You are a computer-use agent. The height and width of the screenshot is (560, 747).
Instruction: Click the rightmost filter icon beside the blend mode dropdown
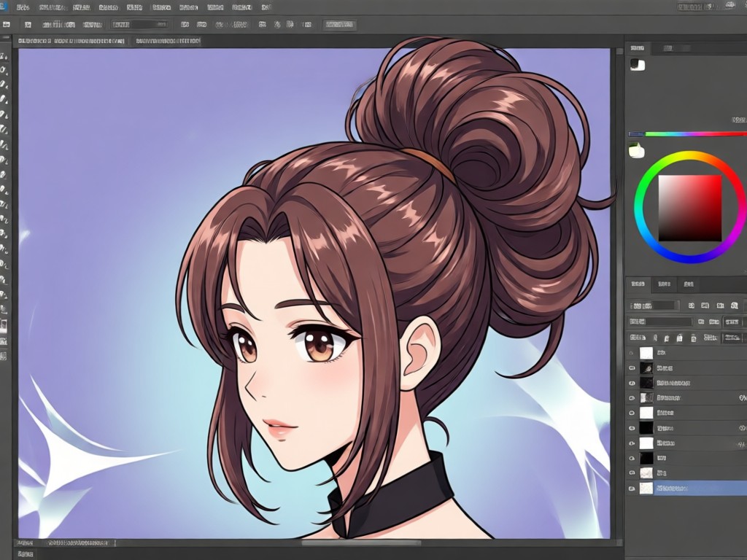[735, 306]
